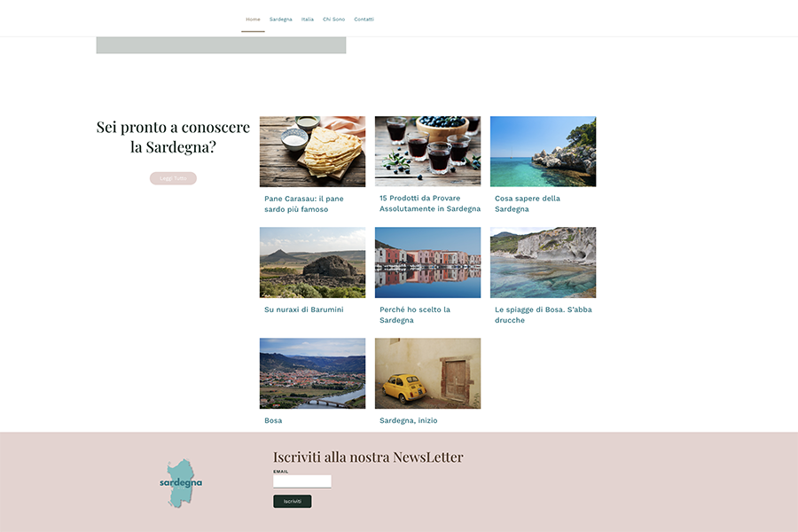Open 'Perché ho scelto la Sardegna' link
The height and width of the screenshot is (532, 798).
click(x=415, y=315)
